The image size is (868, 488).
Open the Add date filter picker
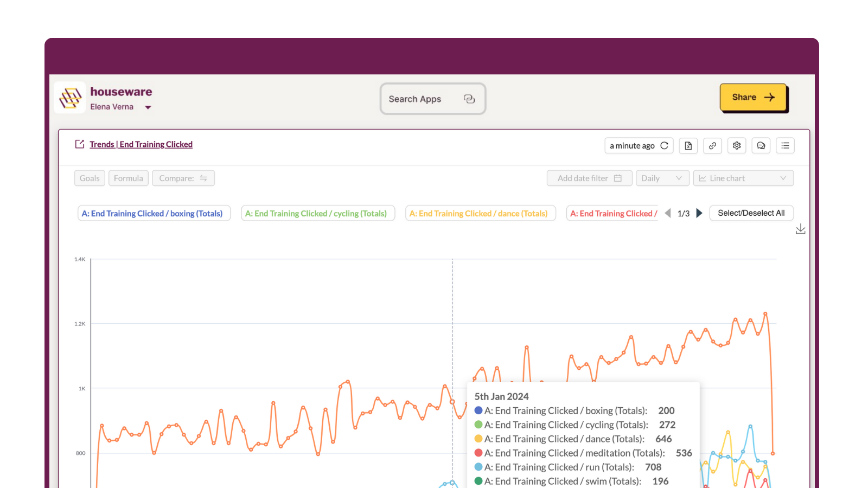[x=590, y=178]
